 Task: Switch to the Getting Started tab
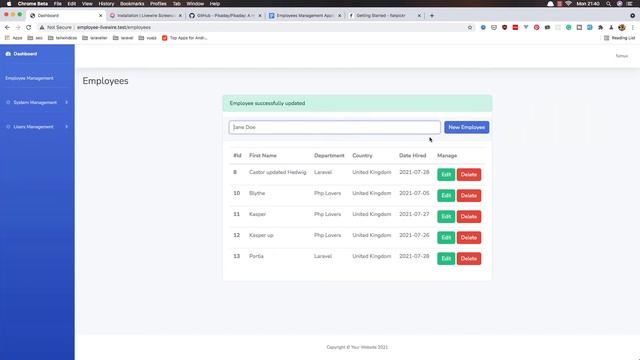click(x=384, y=16)
